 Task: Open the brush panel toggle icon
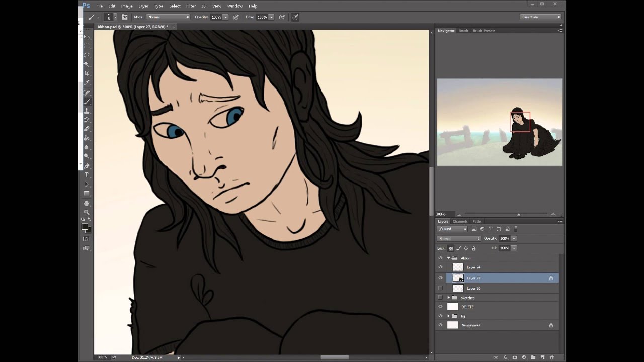tap(124, 17)
